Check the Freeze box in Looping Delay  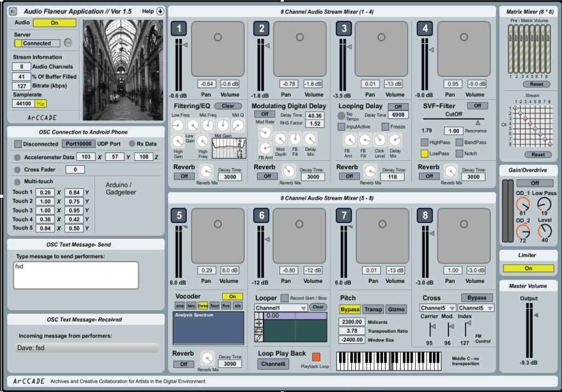click(x=385, y=127)
